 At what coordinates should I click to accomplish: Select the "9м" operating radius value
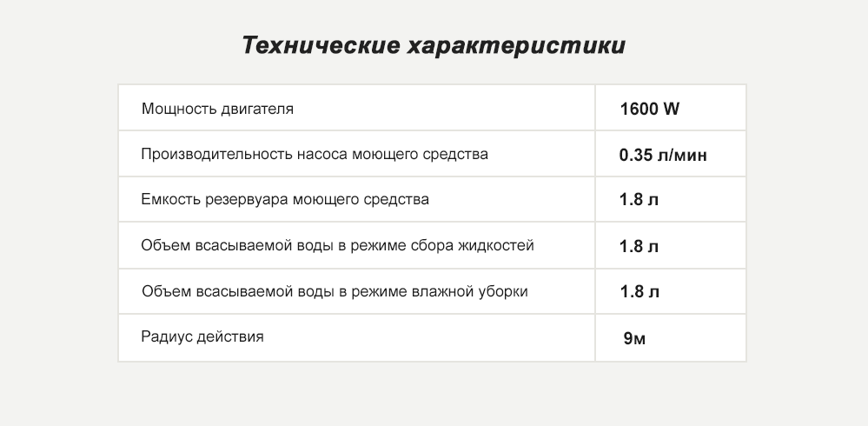point(634,338)
